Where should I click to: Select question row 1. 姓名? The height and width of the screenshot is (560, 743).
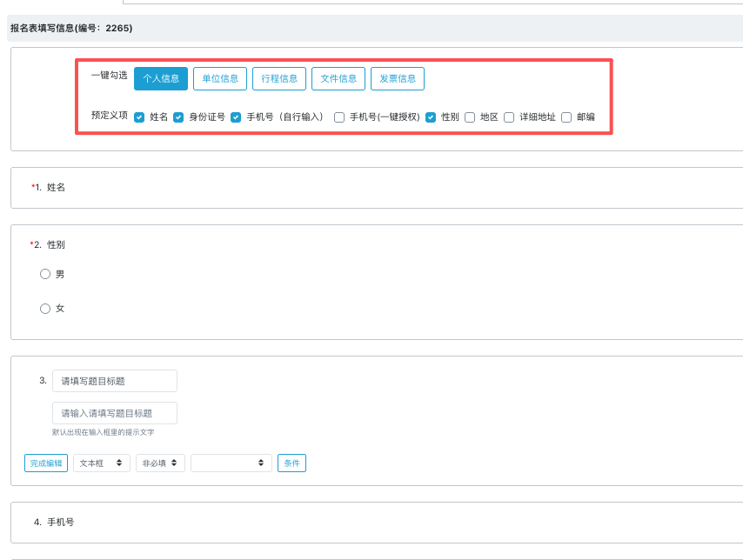click(377, 188)
